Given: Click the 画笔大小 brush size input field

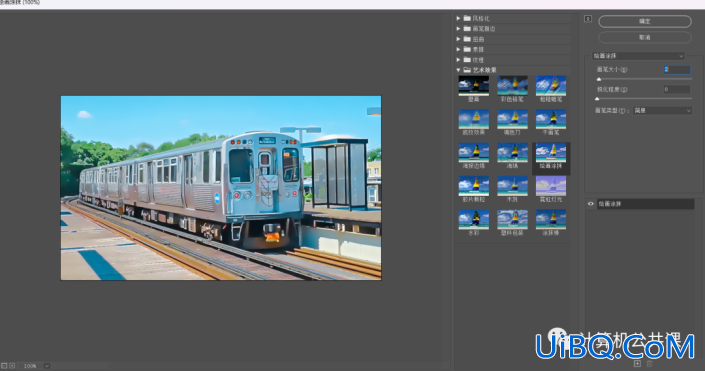Looking at the screenshot, I should pyautogui.click(x=677, y=69).
